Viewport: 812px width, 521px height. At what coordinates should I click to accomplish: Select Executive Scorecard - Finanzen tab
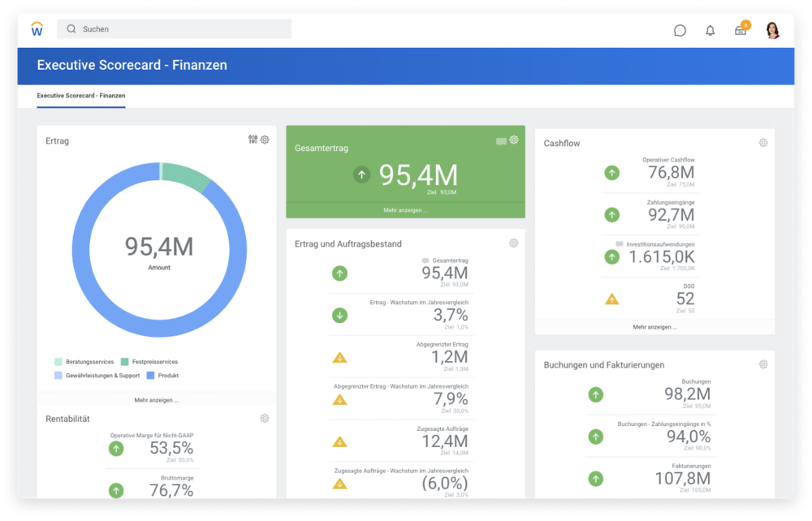pos(80,96)
